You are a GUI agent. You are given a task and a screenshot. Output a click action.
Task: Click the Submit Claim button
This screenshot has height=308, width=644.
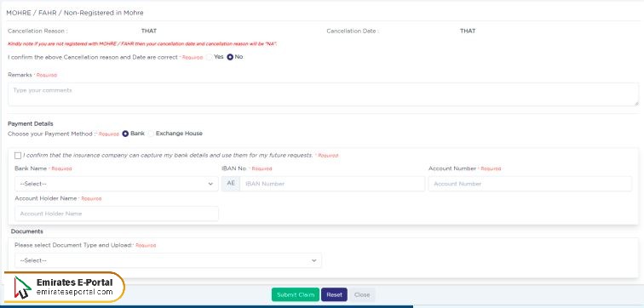(x=296, y=294)
